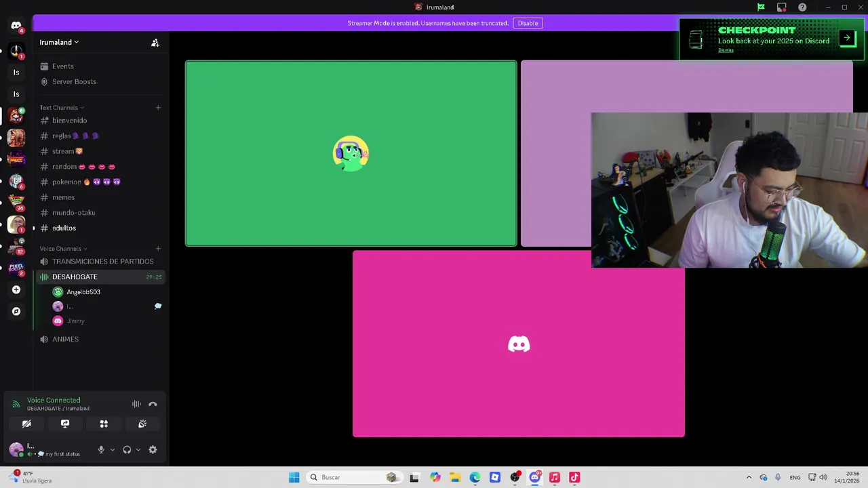Open Irumaland server dropdown menu

point(59,42)
